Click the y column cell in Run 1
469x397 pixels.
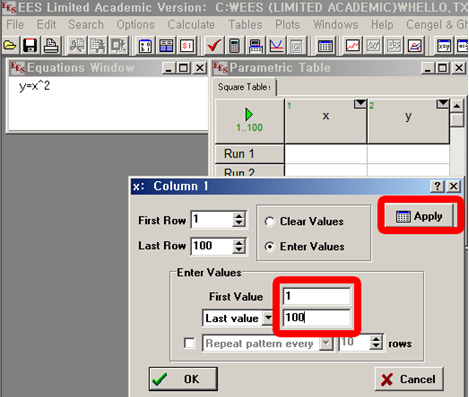pyautogui.click(x=408, y=154)
